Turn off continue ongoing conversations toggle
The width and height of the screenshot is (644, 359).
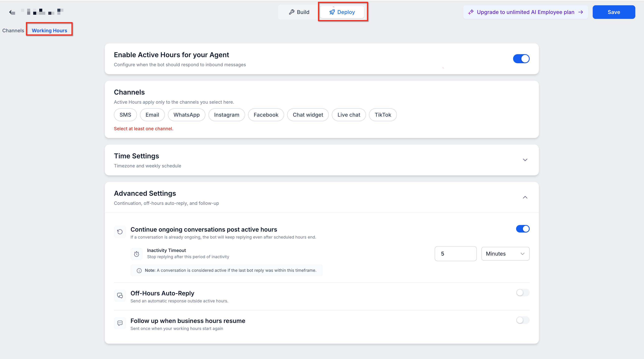pyautogui.click(x=523, y=229)
